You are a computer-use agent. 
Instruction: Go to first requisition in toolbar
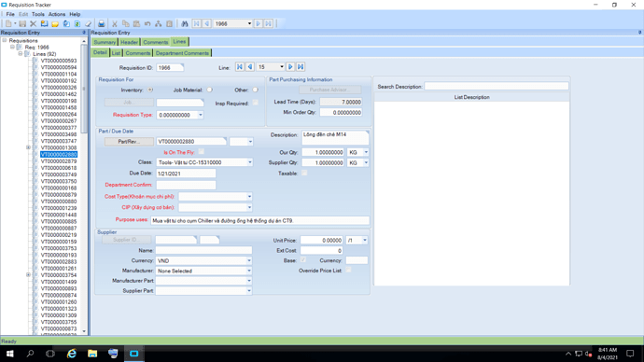point(196,24)
